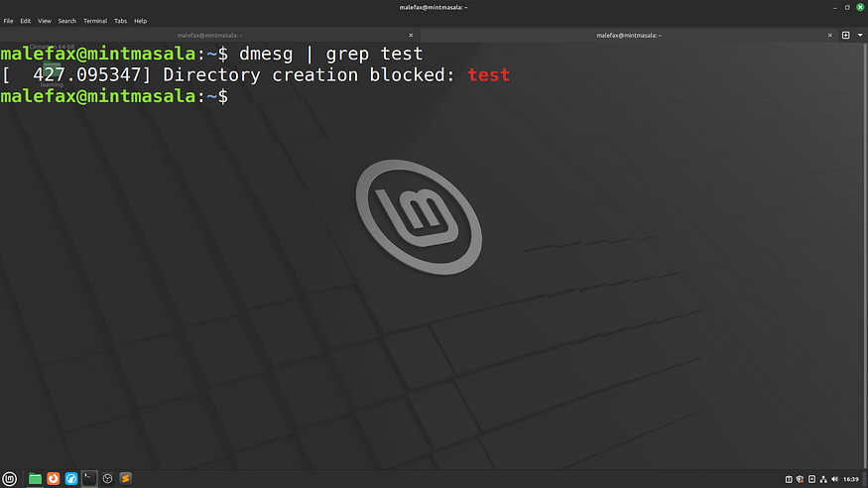Open the clipboard tray applet
Image resolution: width=868 pixels, height=488 pixels.
pyautogui.click(x=789, y=479)
